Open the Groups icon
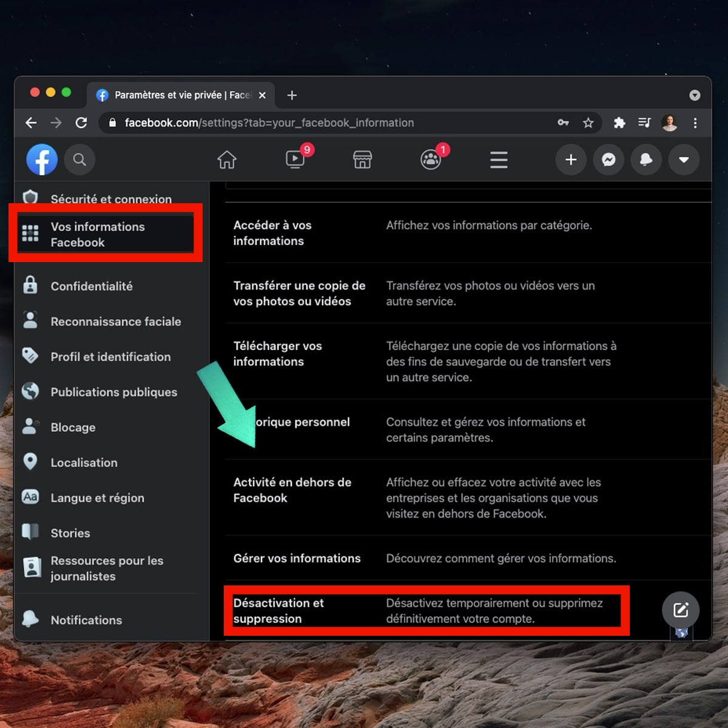The image size is (728, 728). [x=431, y=160]
